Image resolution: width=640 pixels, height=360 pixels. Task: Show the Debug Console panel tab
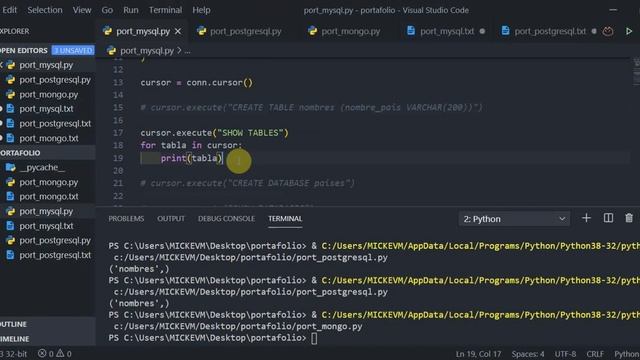point(226,219)
